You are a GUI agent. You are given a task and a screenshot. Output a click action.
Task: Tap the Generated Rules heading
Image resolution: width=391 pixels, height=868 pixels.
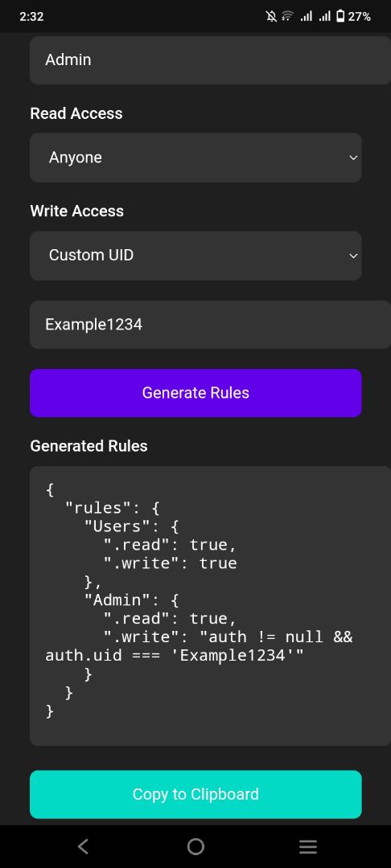coord(88,446)
